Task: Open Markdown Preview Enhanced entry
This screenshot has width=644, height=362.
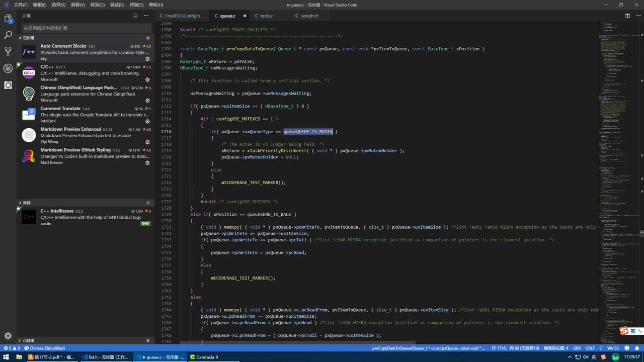Action: 86,135
